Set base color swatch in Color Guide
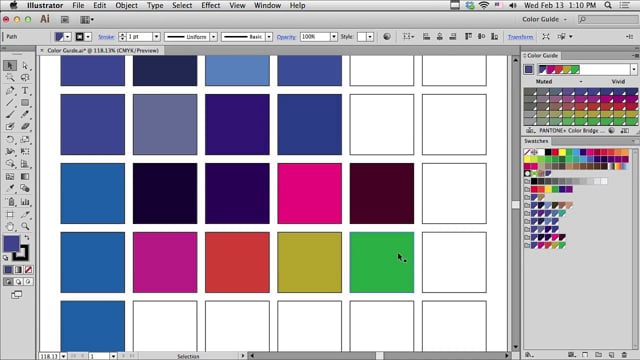Screen dimensions: 640x360 [529, 69]
